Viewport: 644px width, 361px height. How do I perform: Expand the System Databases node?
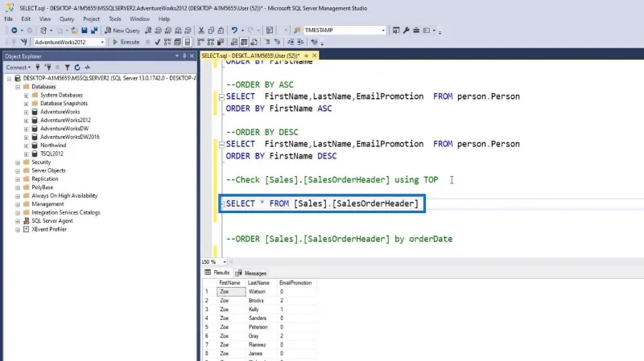pyautogui.click(x=27, y=95)
